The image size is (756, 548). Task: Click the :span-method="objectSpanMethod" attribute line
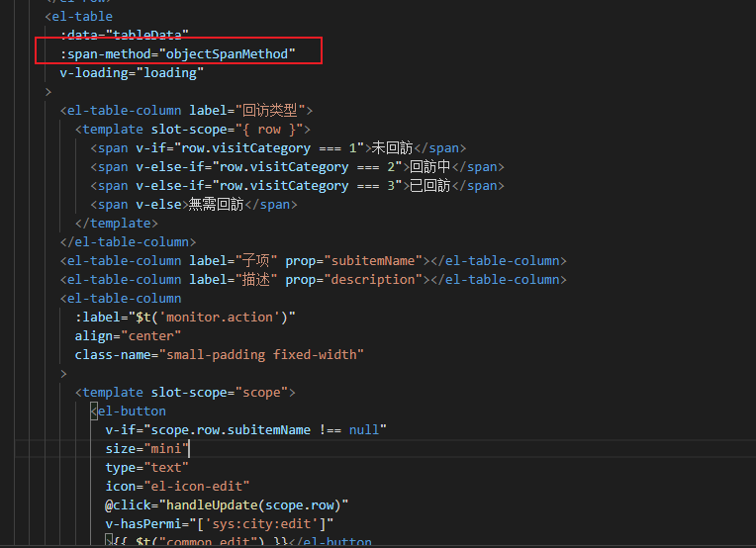(177, 54)
